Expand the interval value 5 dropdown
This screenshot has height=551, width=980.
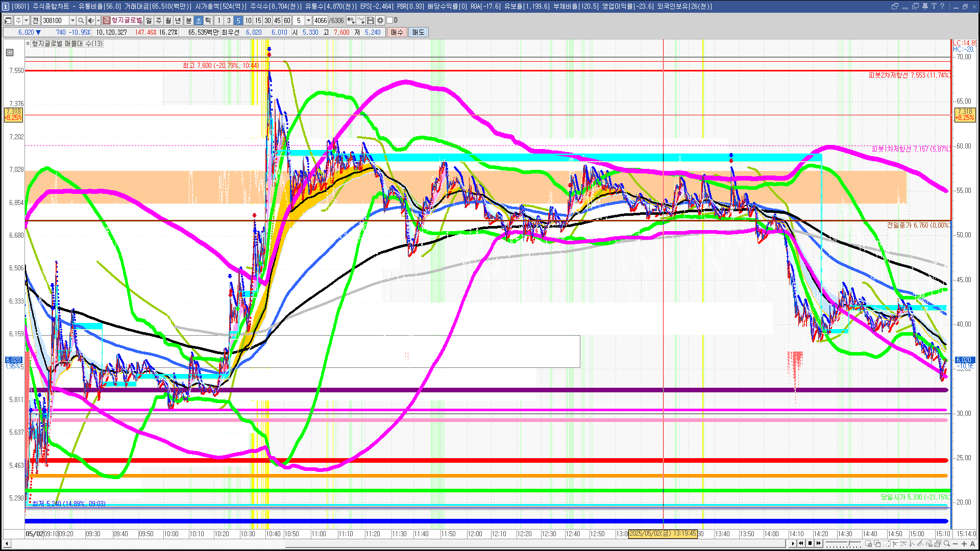pos(308,20)
